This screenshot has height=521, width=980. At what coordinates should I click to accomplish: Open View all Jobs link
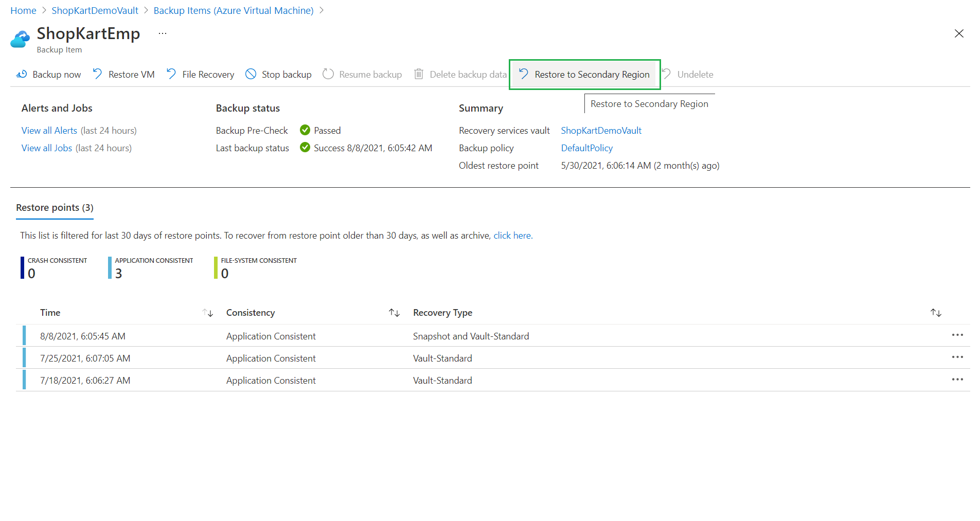pyautogui.click(x=46, y=148)
